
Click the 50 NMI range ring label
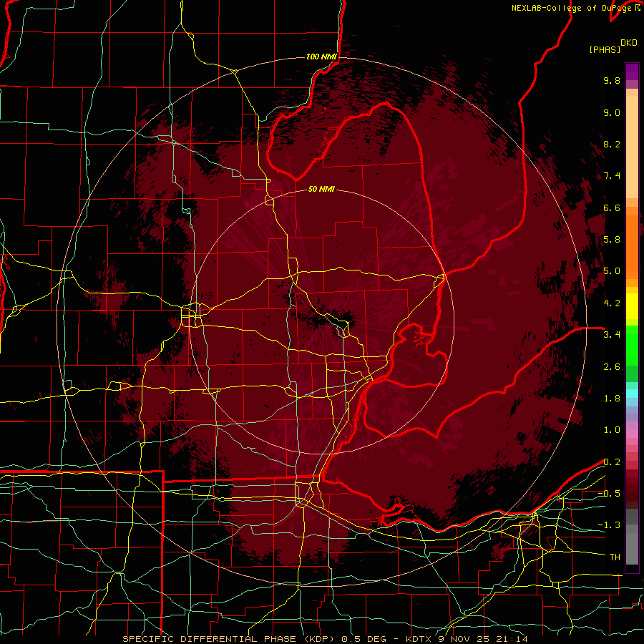pyautogui.click(x=321, y=189)
